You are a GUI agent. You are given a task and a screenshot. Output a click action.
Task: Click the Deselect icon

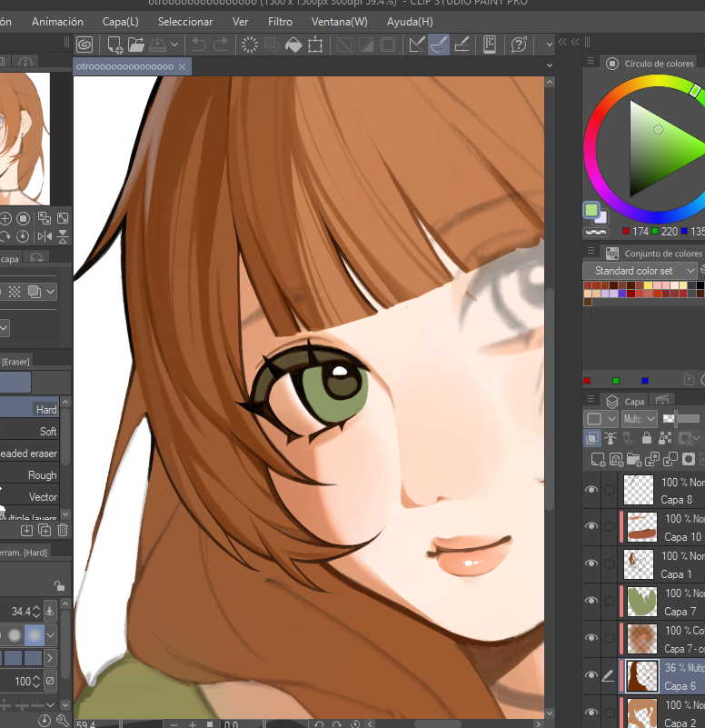[344, 45]
